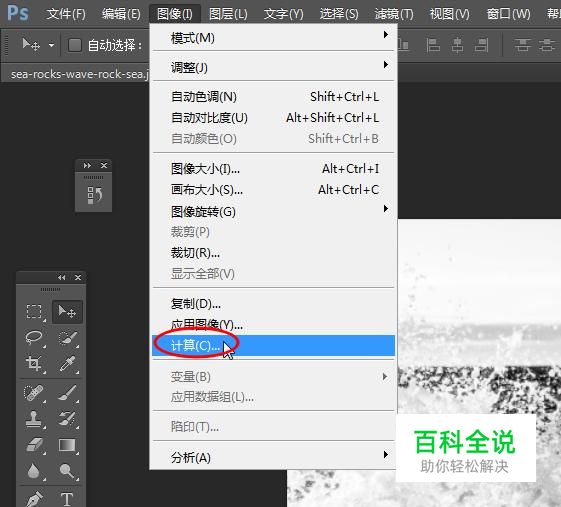The height and width of the screenshot is (507, 561).
Task: Expand the small history panel arrows
Action: coord(87,165)
